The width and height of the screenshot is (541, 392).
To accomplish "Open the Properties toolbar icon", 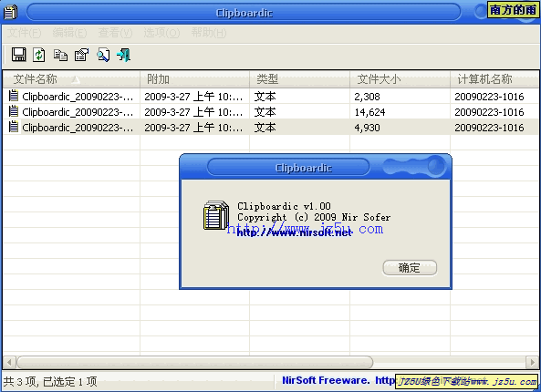I will [x=82, y=55].
